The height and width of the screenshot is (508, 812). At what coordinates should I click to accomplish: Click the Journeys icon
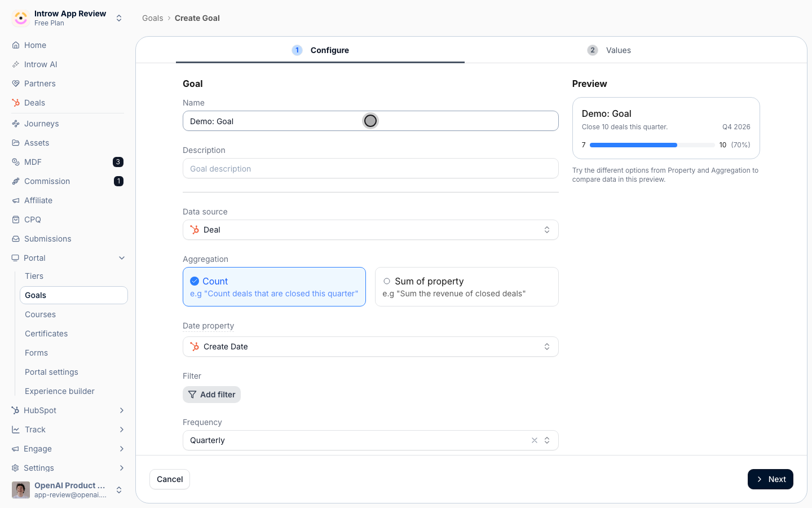click(x=16, y=124)
